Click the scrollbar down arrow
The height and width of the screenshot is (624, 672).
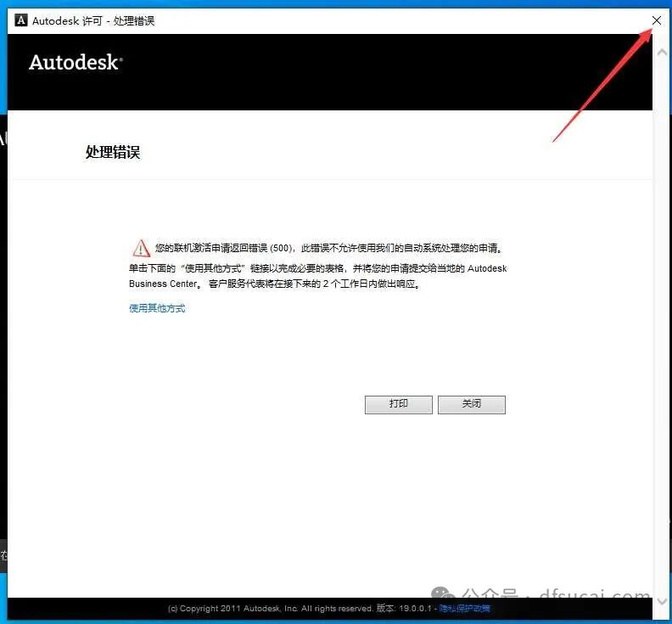[x=662, y=601]
